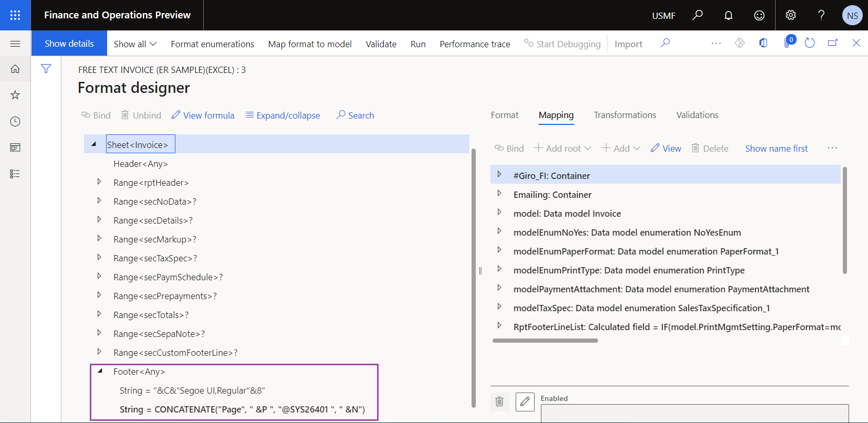Expand RptFooterLineList calculated field node
Image resolution: width=868 pixels, height=423 pixels.
pos(499,326)
